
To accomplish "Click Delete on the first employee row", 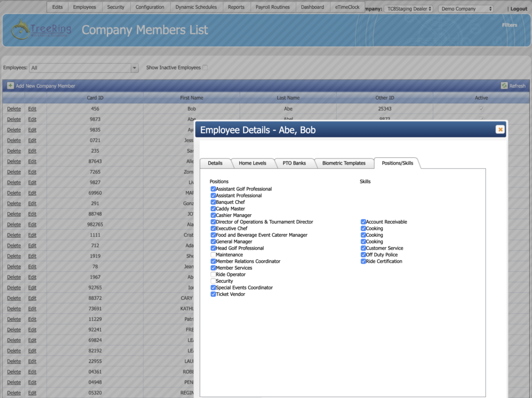I will coord(14,108).
